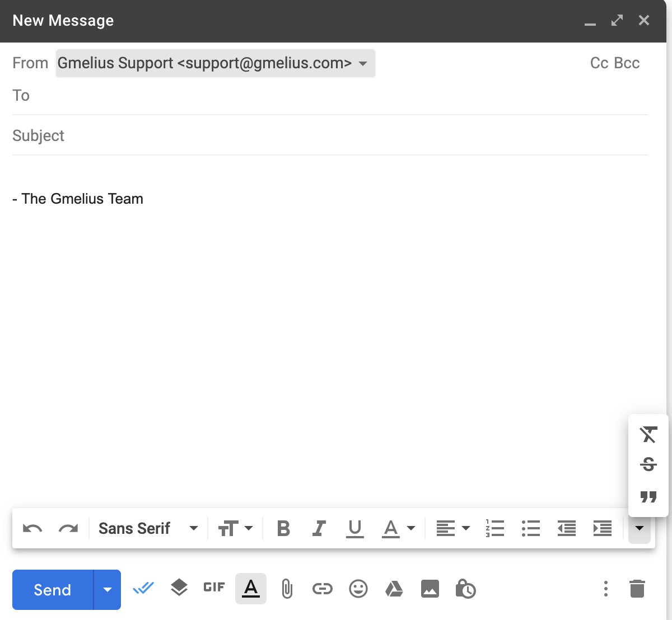
Task: Open the Sans Serif font dropdown
Action: [148, 528]
